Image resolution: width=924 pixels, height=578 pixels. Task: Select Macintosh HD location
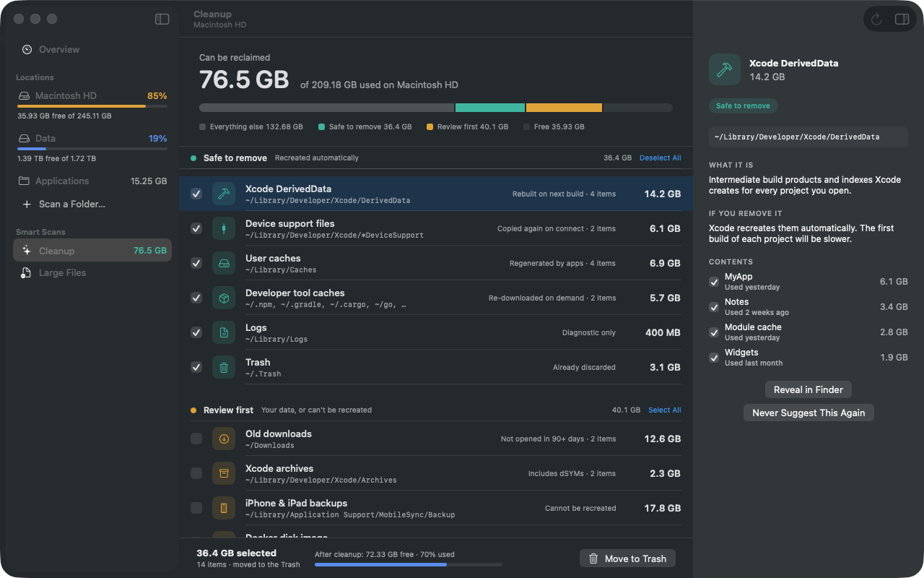tap(92, 105)
